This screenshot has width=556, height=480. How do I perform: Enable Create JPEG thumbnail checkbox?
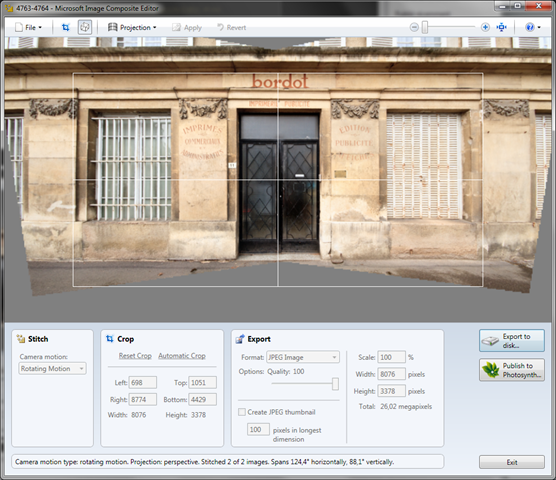[x=242, y=412]
